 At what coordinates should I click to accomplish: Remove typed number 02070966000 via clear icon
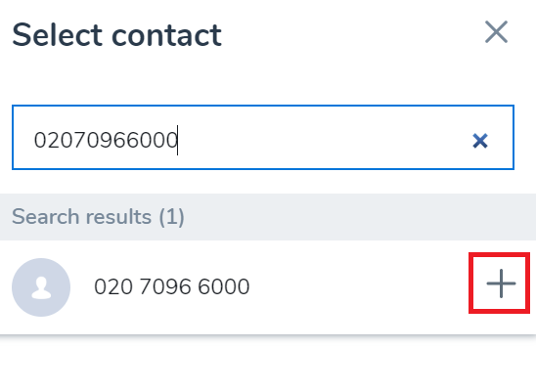480,141
